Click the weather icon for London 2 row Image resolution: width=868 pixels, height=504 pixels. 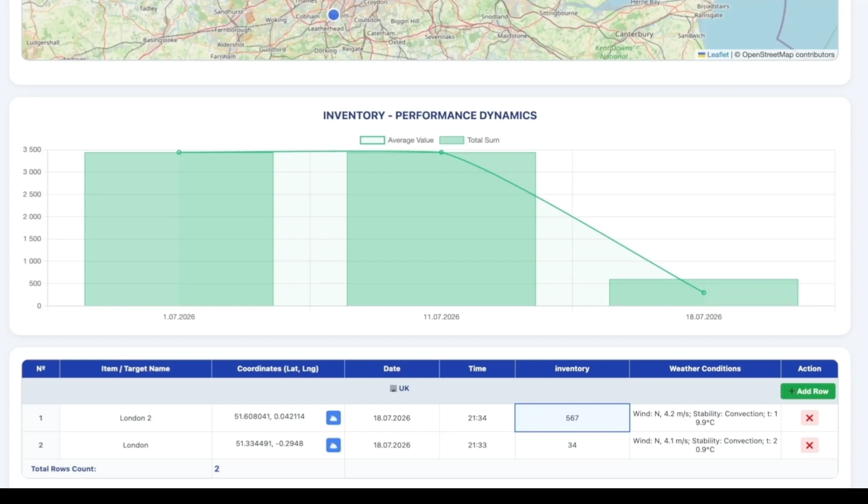[x=333, y=418]
